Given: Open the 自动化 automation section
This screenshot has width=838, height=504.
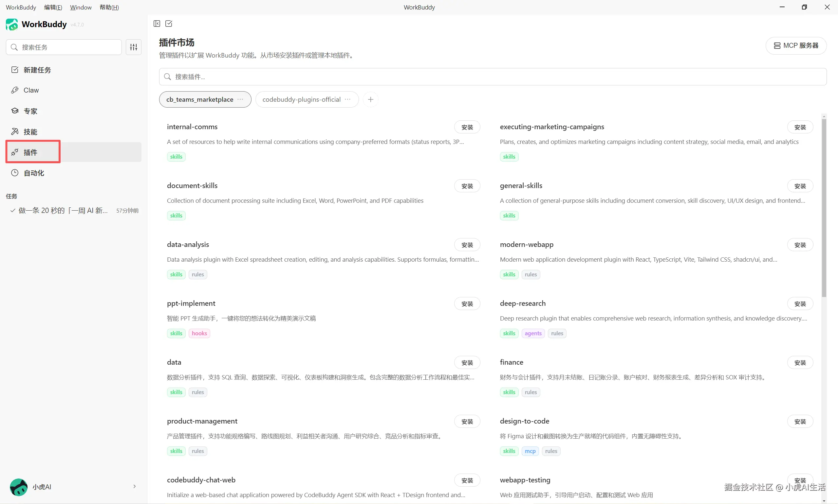Looking at the screenshot, I should coord(34,173).
